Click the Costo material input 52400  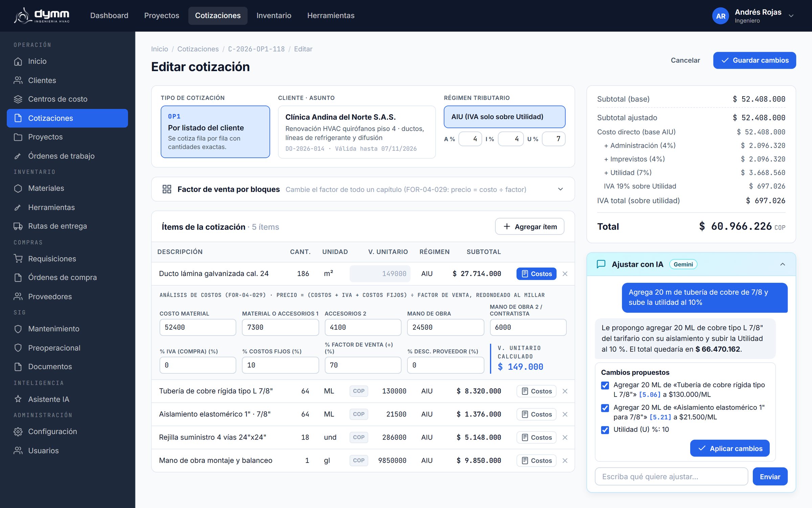click(198, 327)
